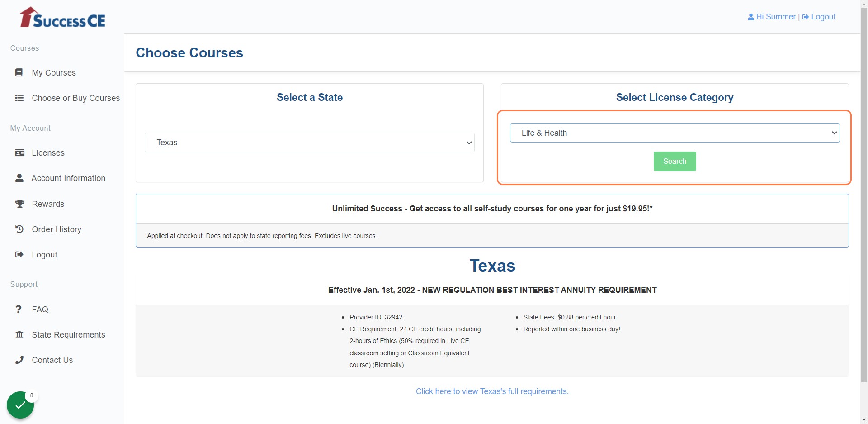Click the Order History clock icon
The width and height of the screenshot is (868, 424).
tap(19, 229)
